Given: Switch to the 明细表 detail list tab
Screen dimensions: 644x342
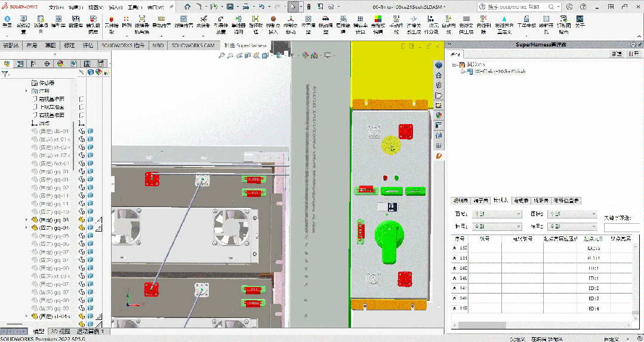Looking at the screenshot, I should point(460,201).
